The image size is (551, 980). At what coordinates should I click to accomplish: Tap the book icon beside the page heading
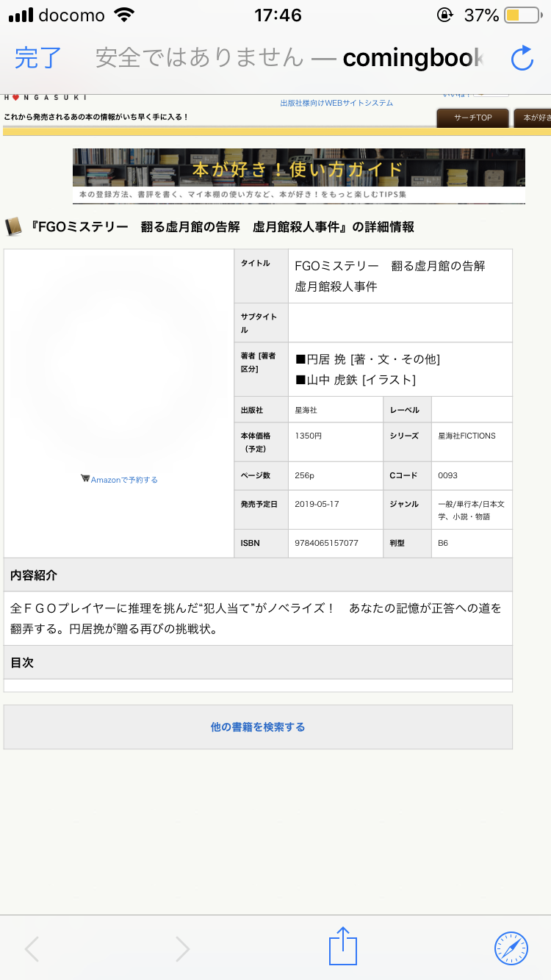coord(13,227)
